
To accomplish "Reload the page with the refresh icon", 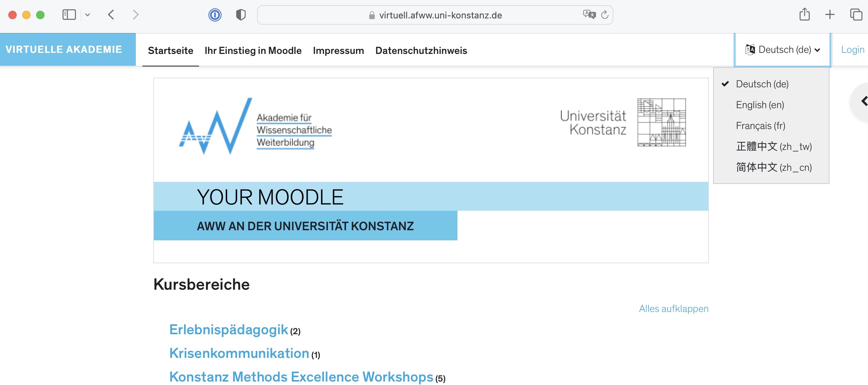I will click(605, 15).
